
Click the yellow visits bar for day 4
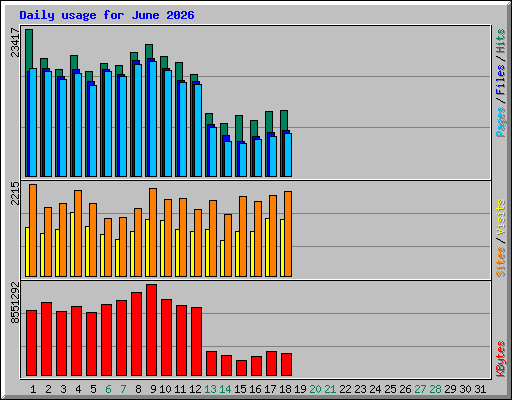pyautogui.click(x=72, y=244)
